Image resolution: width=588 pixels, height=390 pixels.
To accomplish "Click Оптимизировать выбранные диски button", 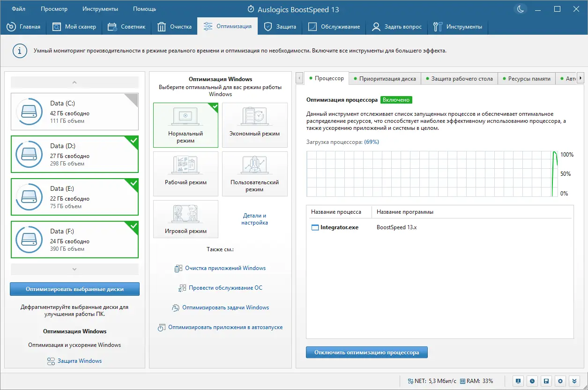I will [x=74, y=289].
